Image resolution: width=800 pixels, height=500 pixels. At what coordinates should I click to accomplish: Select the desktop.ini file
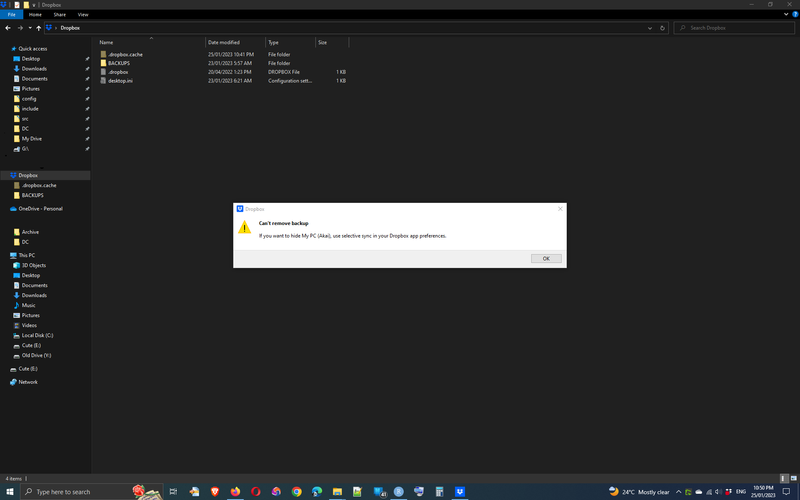[x=120, y=80]
